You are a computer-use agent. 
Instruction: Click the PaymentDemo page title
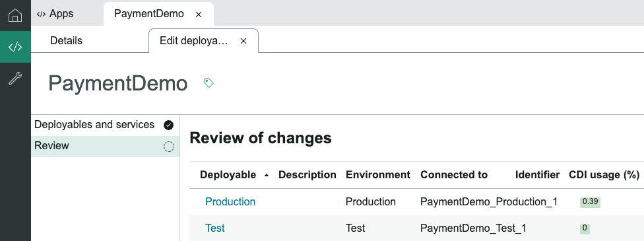(x=118, y=83)
